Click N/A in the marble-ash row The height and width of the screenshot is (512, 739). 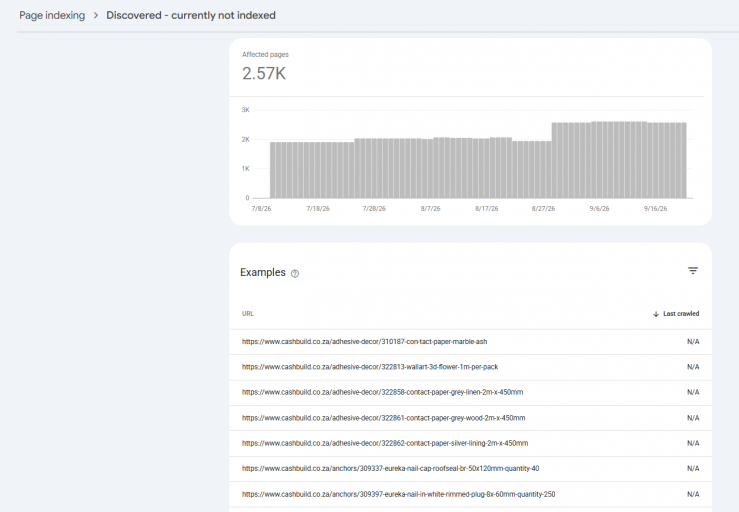(693, 341)
